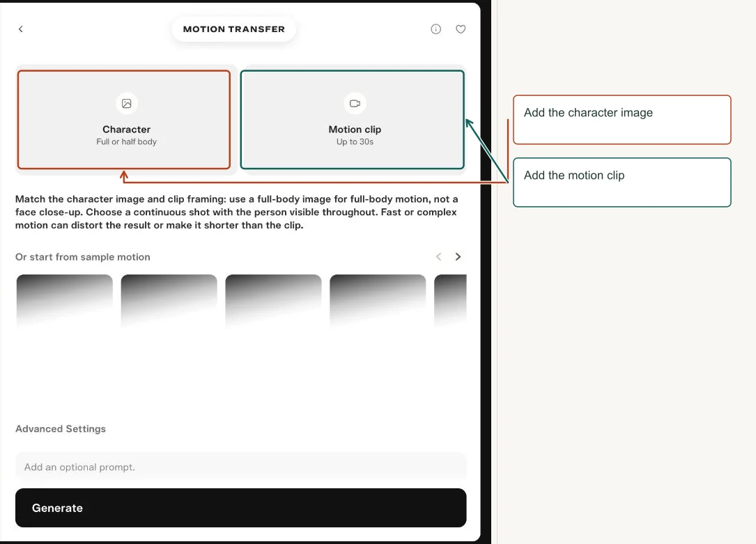The image size is (756, 544).
Task: Select the third sample motion thumbnail
Action: pos(273,301)
